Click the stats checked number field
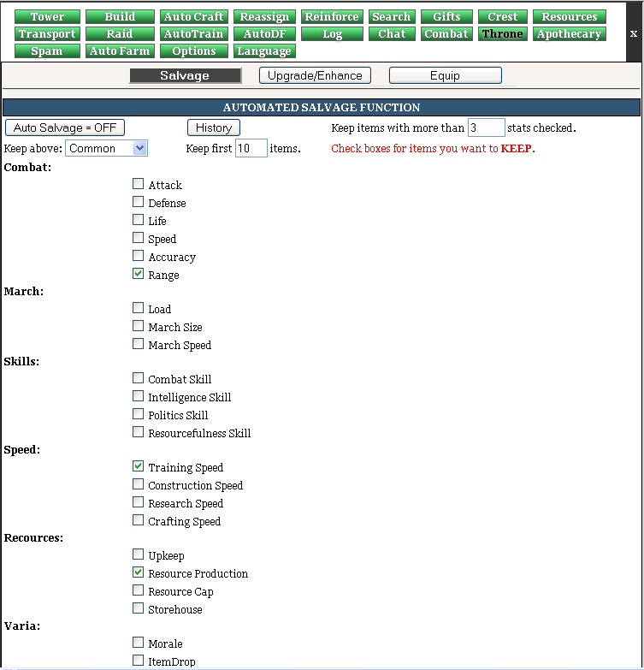Viewport: 644px width, 670px height. [x=487, y=127]
